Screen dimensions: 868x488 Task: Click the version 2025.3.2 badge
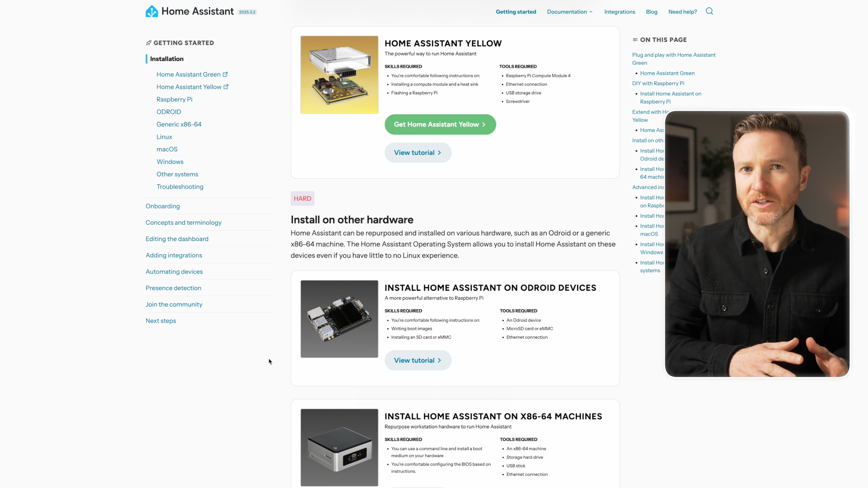[x=247, y=12]
